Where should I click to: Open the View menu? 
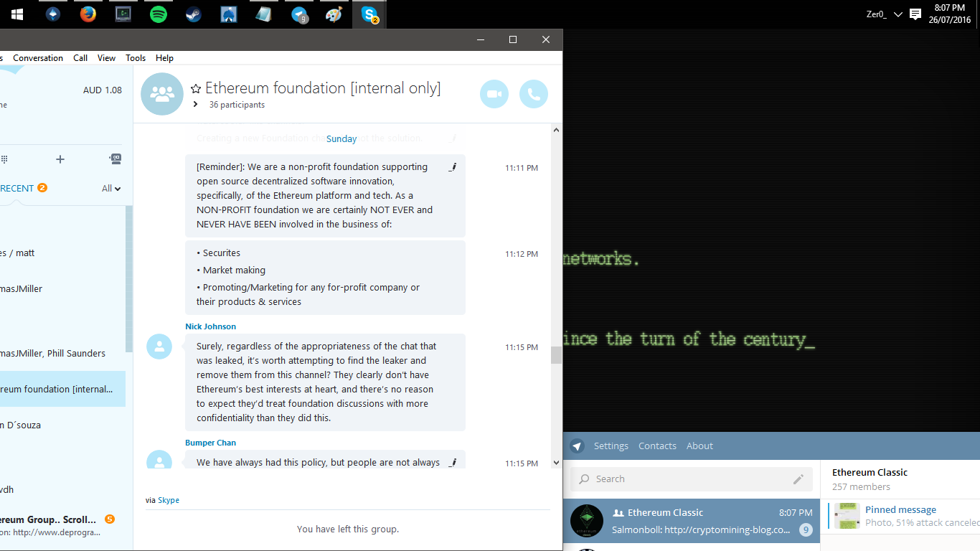pyautogui.click(x=106, y=58)
